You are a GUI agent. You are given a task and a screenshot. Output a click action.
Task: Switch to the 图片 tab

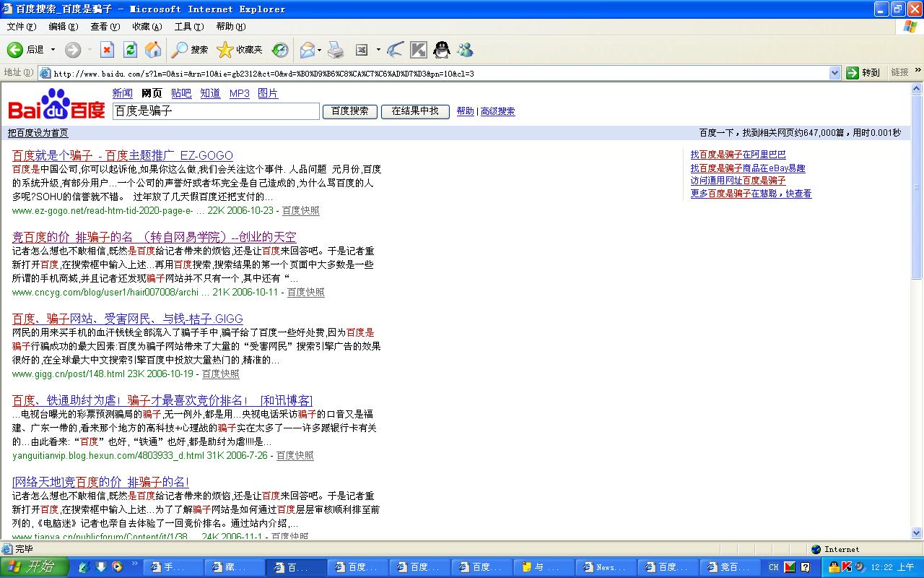[x=268, y=93]
